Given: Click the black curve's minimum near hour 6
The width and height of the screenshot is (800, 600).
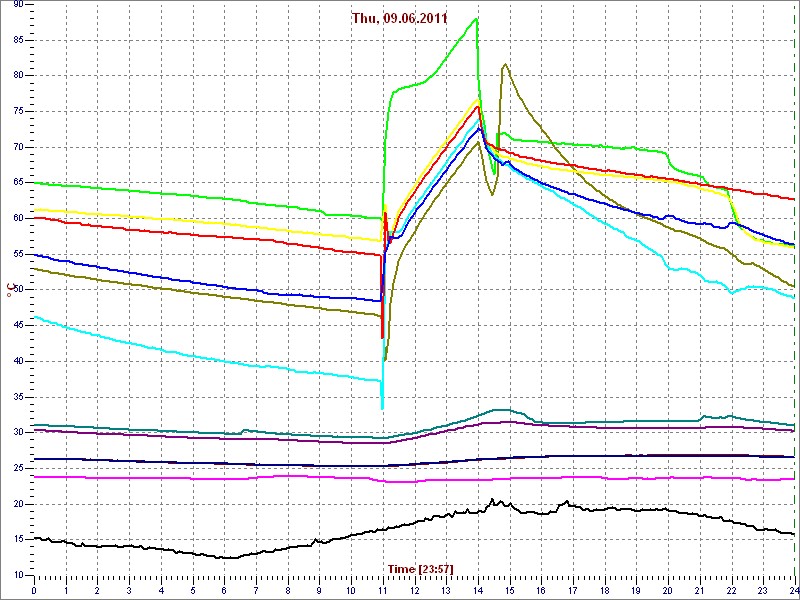Looking at the screenshot, I should [230, 558].
